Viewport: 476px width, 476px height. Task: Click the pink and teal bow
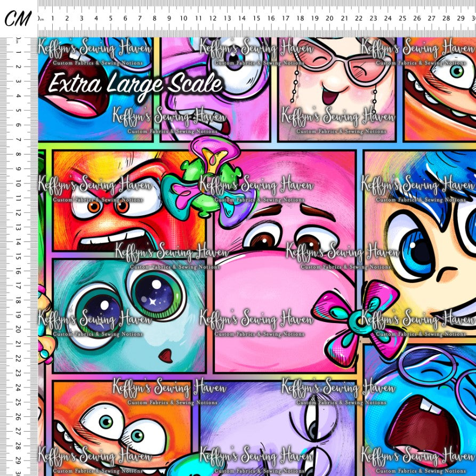coord(360,322)
